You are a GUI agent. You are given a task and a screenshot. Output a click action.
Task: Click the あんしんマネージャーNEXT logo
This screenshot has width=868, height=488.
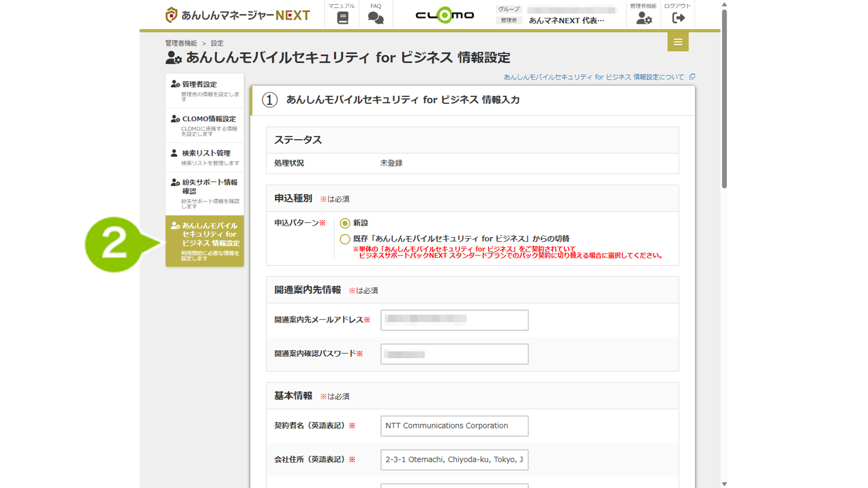click(238, 15)
